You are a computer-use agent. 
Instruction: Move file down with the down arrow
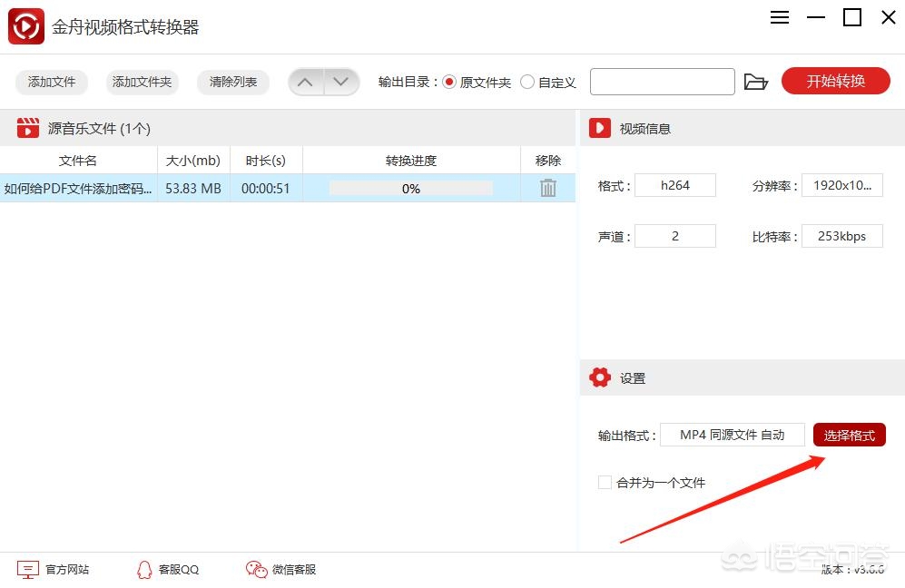(x=341, y=82)
